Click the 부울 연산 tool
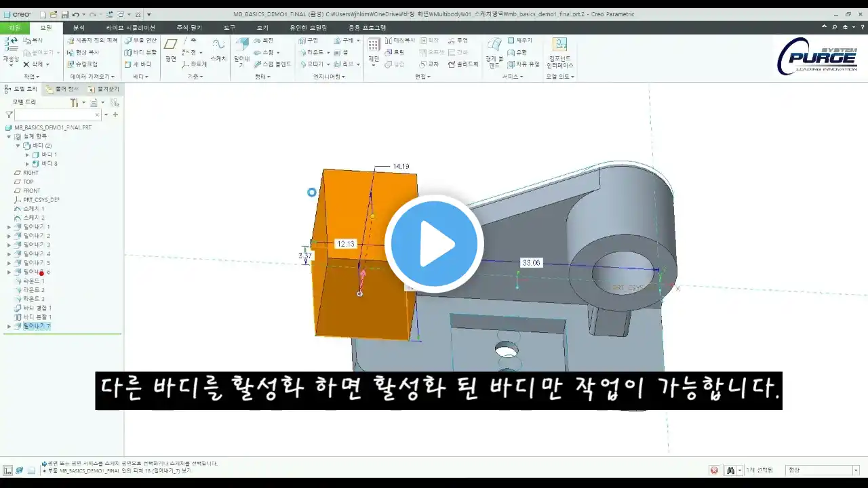Screen dimensions: 868x488 point(140,41)
